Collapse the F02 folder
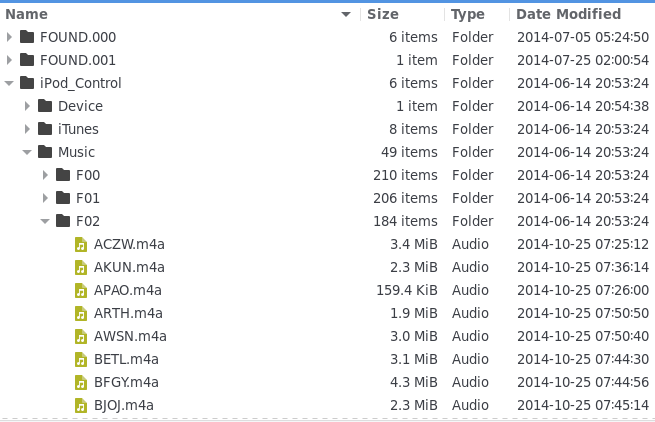This screenshot has height=422, width=655. point(45,222)
